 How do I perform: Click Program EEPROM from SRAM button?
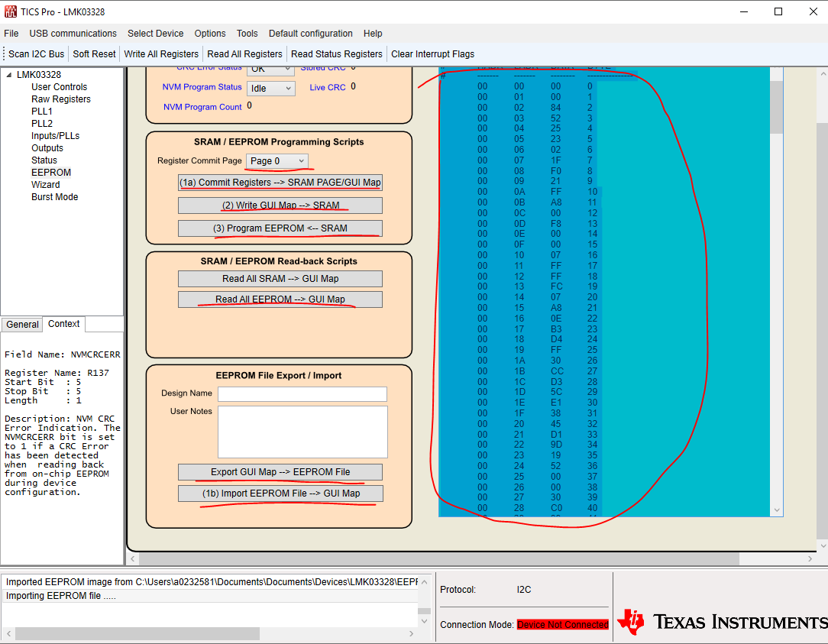tap(280, 228)
